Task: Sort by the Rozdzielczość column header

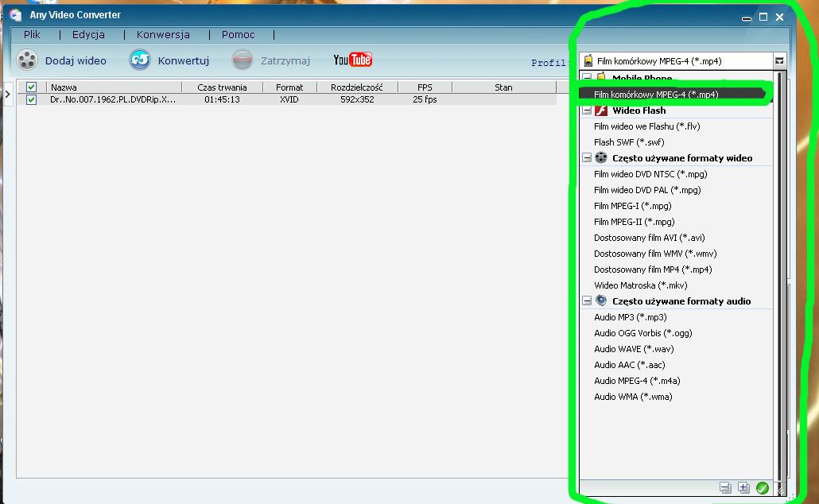Action: click(x=357, y=87)
